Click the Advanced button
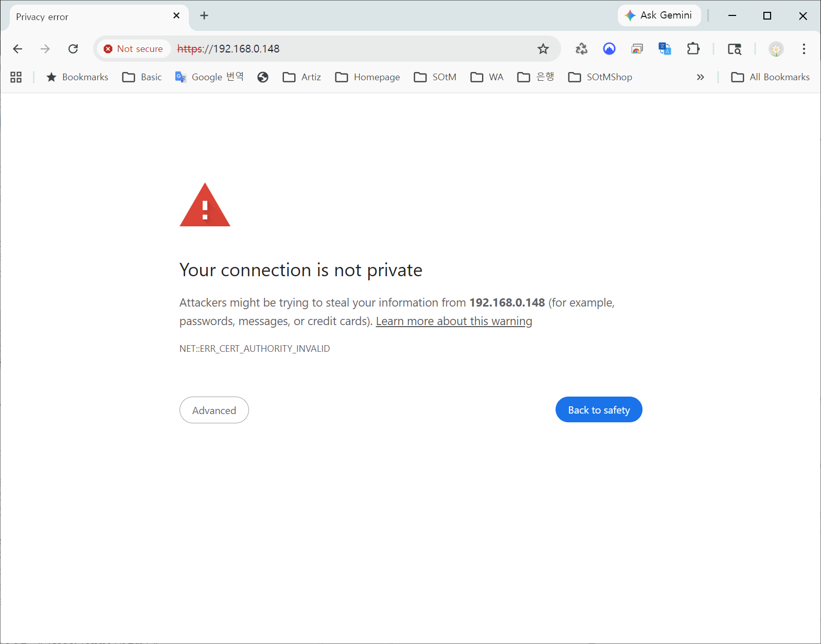 pyautogui.click(x=214, y=410)
